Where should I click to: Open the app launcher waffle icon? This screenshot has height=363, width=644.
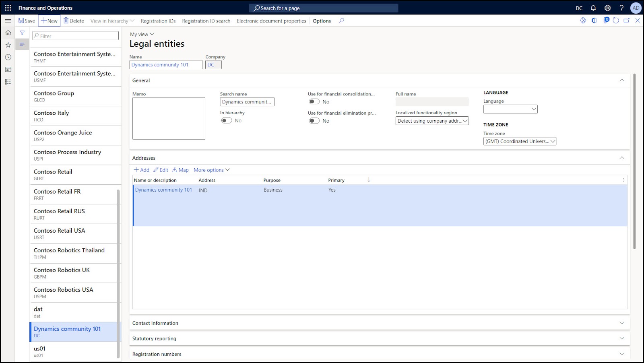[8, 8]
